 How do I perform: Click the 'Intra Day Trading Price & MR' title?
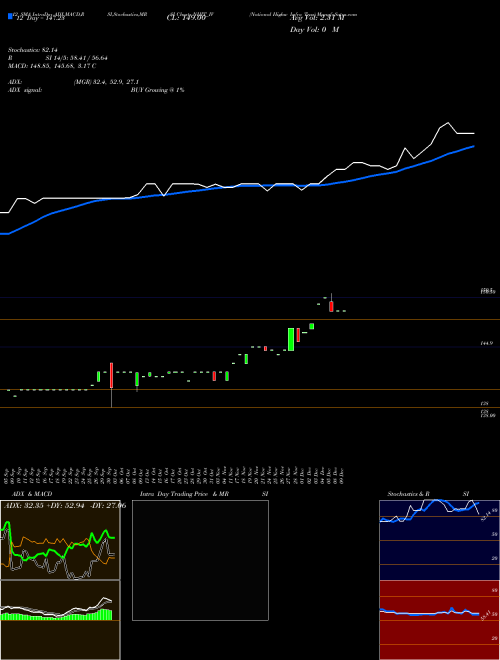pyautogui.click(x=184, y=494)
